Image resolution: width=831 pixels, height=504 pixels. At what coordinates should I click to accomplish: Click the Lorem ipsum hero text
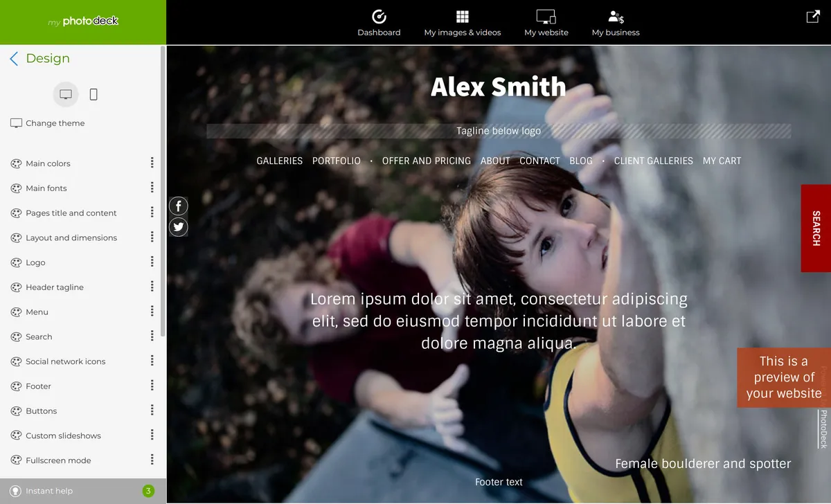click(x=499, y=321)
